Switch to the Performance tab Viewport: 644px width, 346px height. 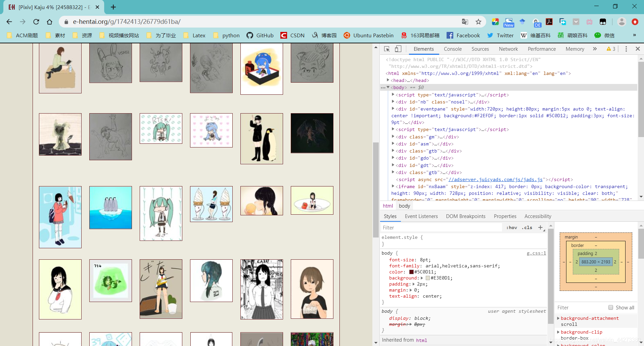542,49
